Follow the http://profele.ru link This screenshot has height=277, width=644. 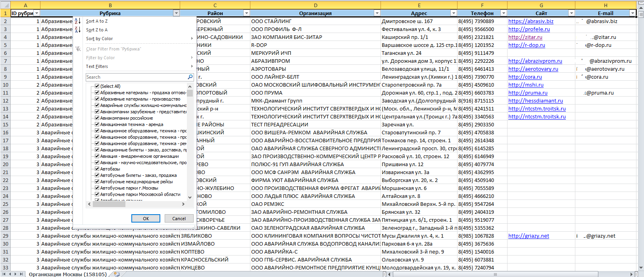(x=529, y=29)
